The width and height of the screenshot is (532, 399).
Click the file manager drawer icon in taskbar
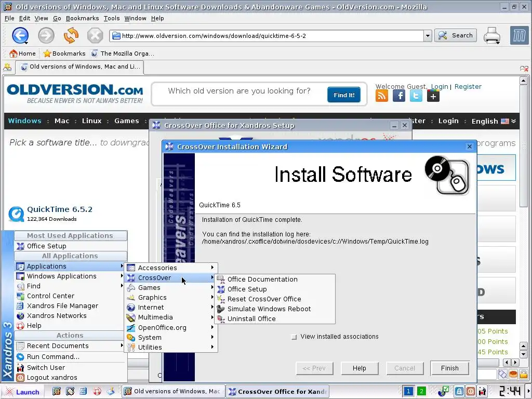point(84,392)
